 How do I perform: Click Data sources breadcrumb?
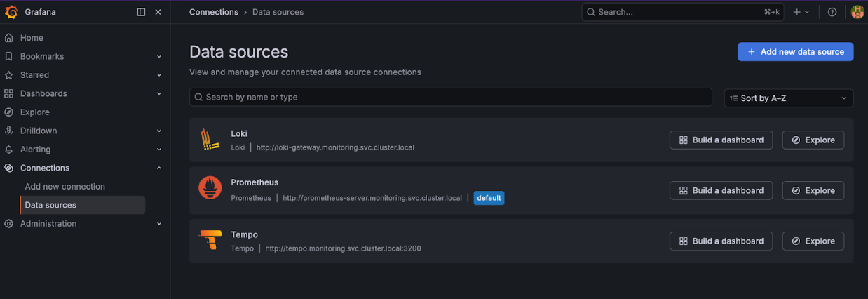pos(278,12)
